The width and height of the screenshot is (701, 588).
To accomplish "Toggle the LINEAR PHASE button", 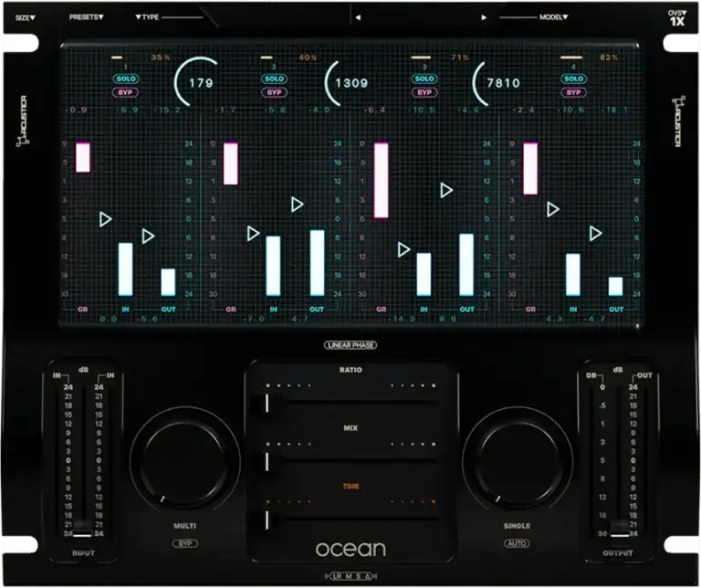I will coord(350,345).
